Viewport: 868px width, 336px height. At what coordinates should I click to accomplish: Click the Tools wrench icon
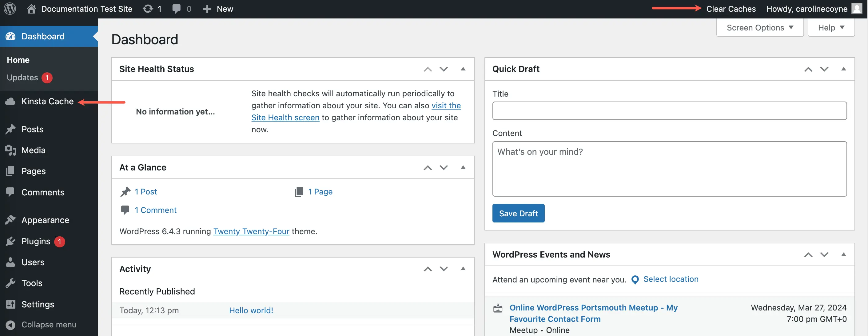(x=10, y=283)
